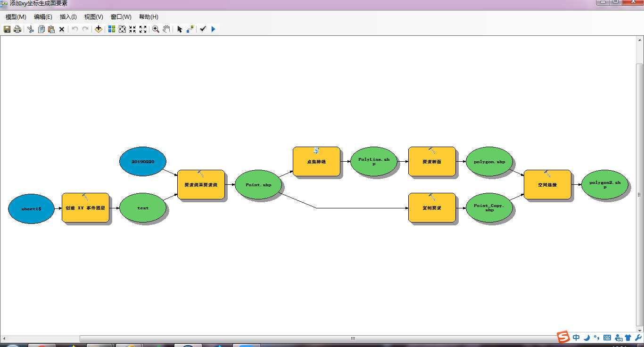Select the 20190220 blue input oval

[143, 161]
